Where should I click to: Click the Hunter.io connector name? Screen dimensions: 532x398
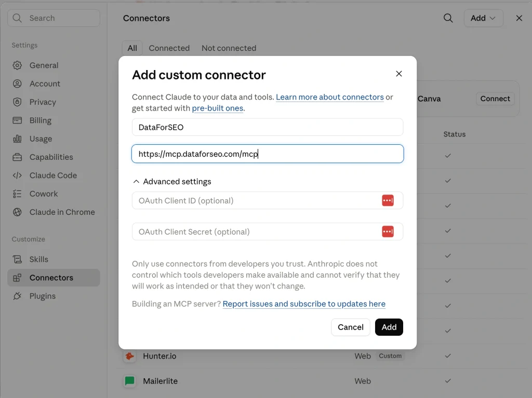(x=159, y=356)
